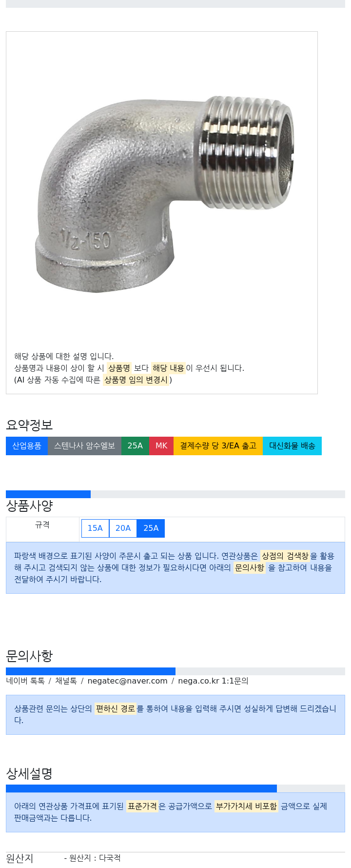The height and width of the screenshot is (868, 351).
Task: Select the 15A size option
Action: 95,528
